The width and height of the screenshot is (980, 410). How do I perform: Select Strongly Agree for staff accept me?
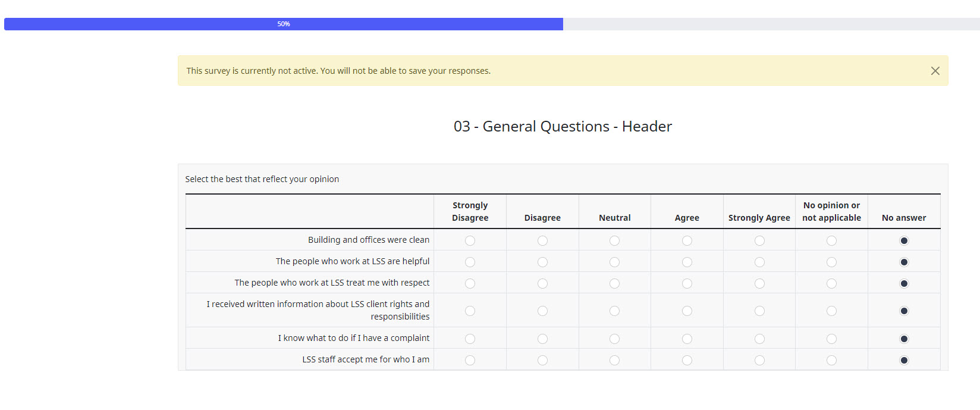[x=759, y=360]
